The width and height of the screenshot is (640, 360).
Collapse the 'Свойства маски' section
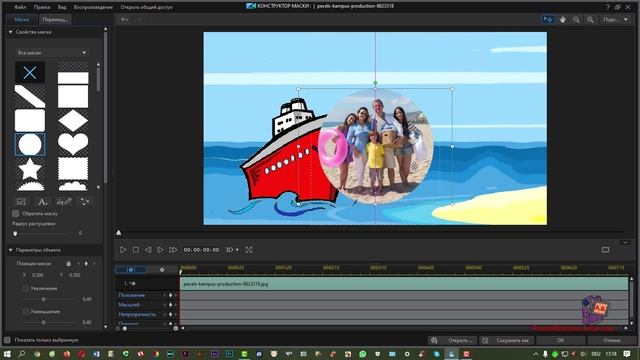[11, 32]
